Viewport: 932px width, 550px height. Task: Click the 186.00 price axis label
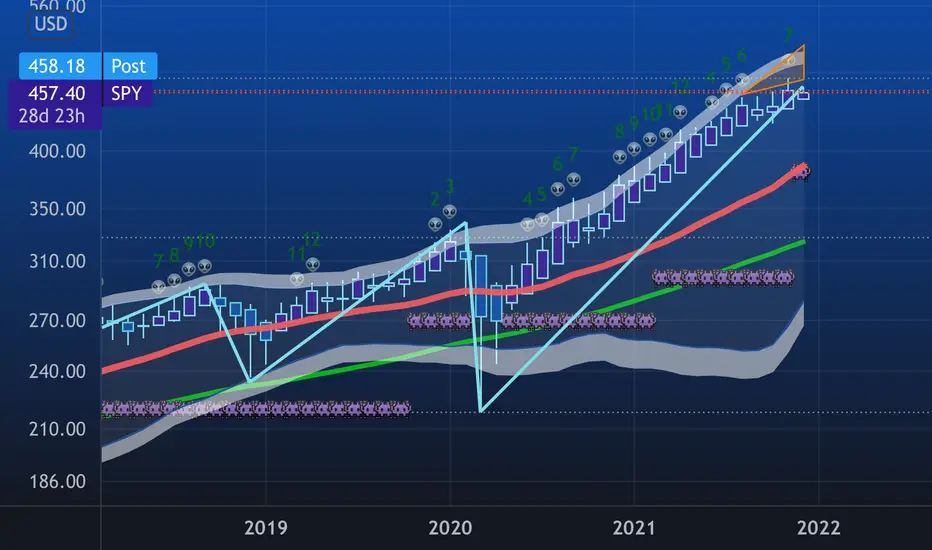pyautogui.click(x=57, y=481)
